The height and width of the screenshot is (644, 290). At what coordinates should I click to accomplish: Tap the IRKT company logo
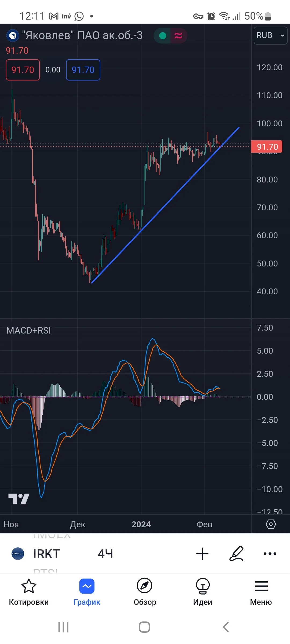point(18,554)
